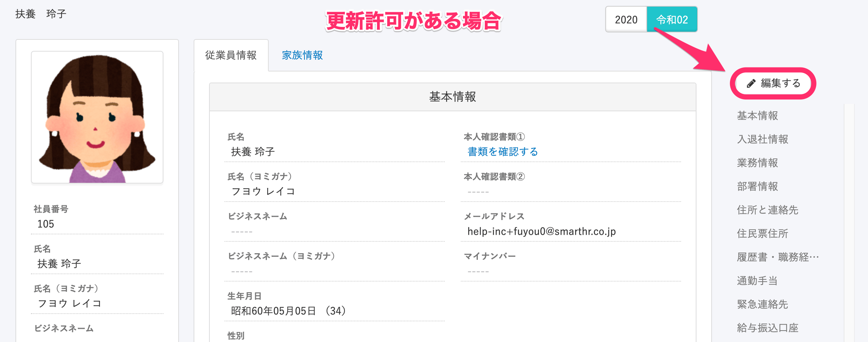Click the employee profile photo

click(x=97, y=117)
